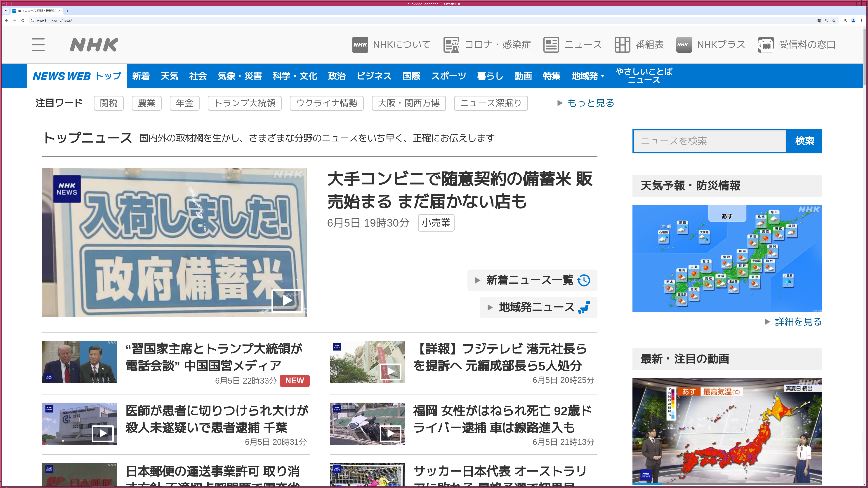The height and width of the screenshot is (488, 868).
Task: Play the top story video thumbnail
Action: point(287,300)
